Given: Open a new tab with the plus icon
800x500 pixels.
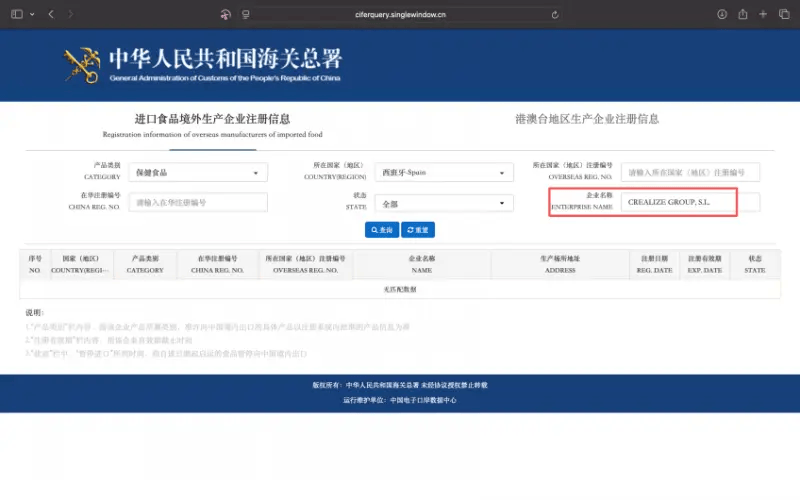Looking at the screenshot, I should pyautogui.click(x=764, y=15).
